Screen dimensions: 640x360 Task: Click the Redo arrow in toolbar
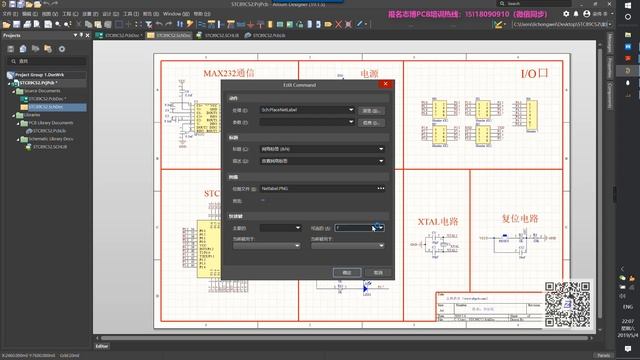coord(169,24)
